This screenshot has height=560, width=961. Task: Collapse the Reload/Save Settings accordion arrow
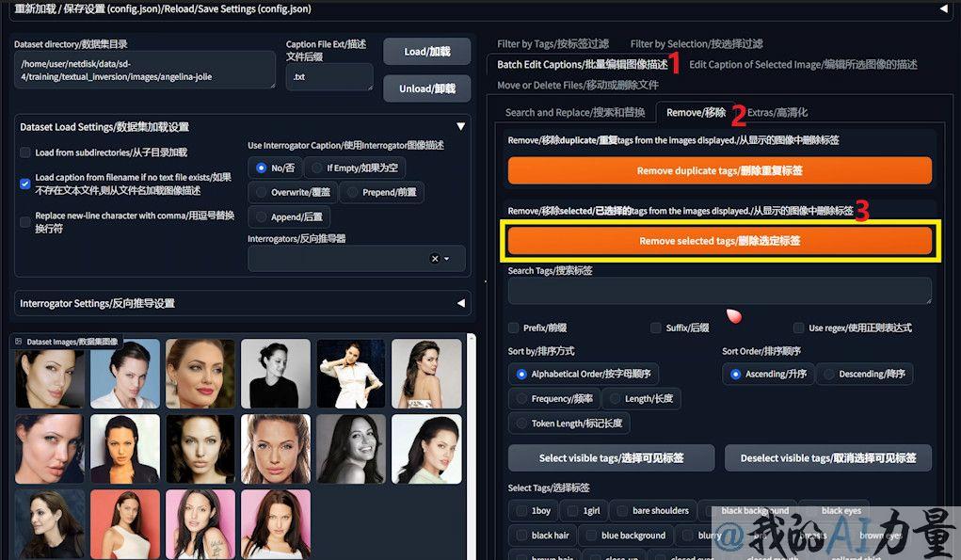coord(943,8)
